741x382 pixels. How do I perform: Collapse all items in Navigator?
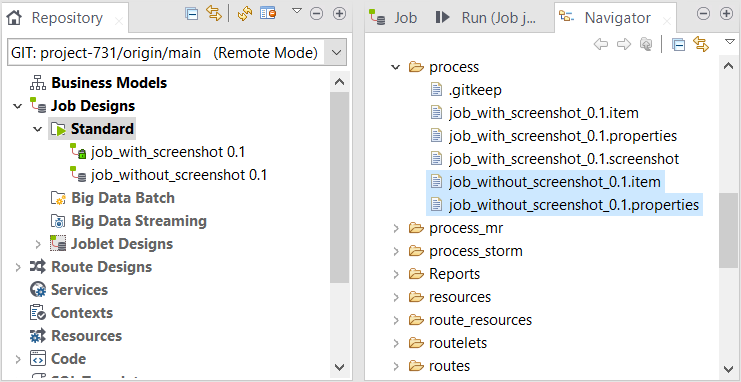pos(679,45)
